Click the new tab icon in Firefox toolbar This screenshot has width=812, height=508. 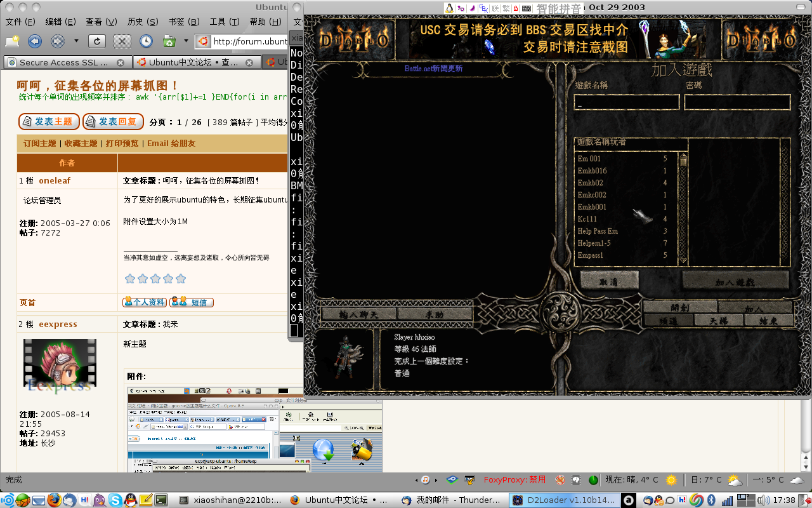13,41
